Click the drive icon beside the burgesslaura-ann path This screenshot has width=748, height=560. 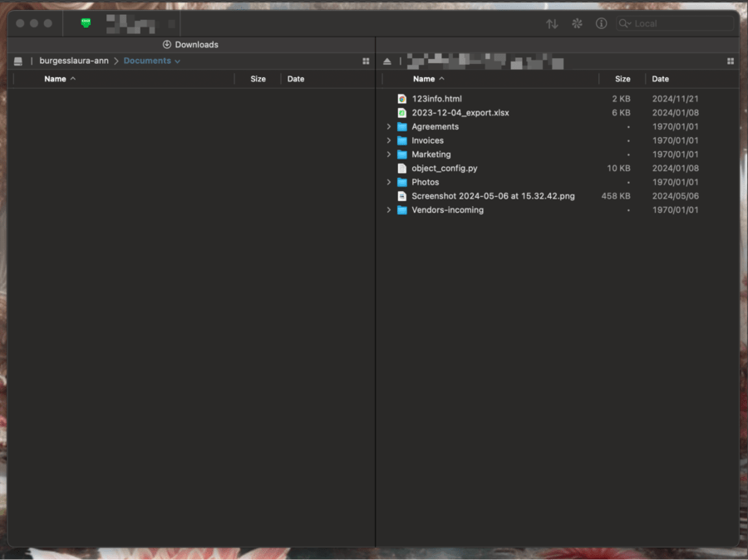click(x=17, y=60)
